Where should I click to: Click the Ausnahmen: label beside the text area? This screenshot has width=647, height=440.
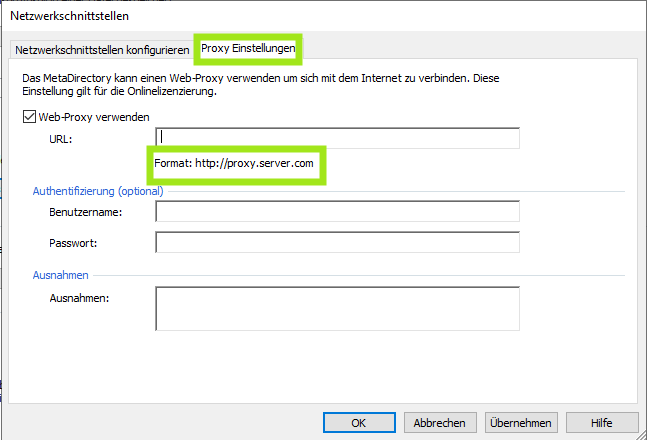coord(78,297)
